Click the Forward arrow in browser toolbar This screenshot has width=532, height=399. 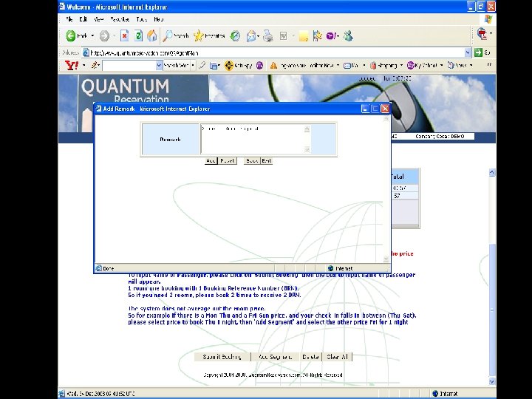(104, 35)
